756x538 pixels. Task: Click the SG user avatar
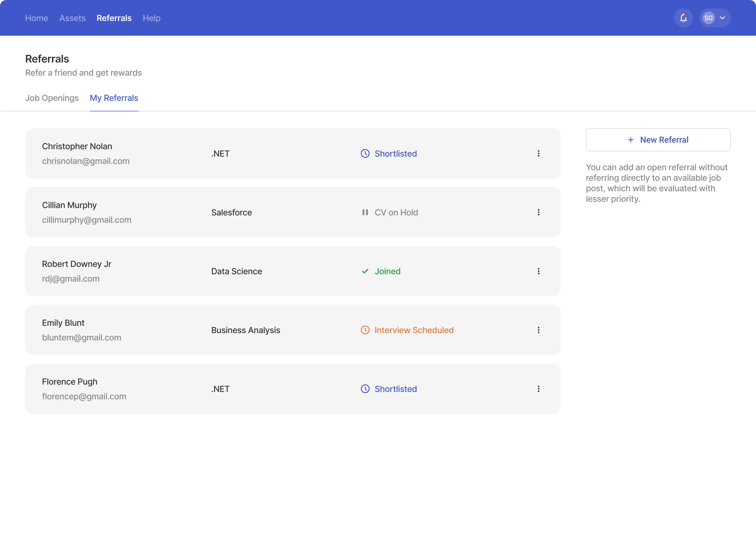pos(708,18)
